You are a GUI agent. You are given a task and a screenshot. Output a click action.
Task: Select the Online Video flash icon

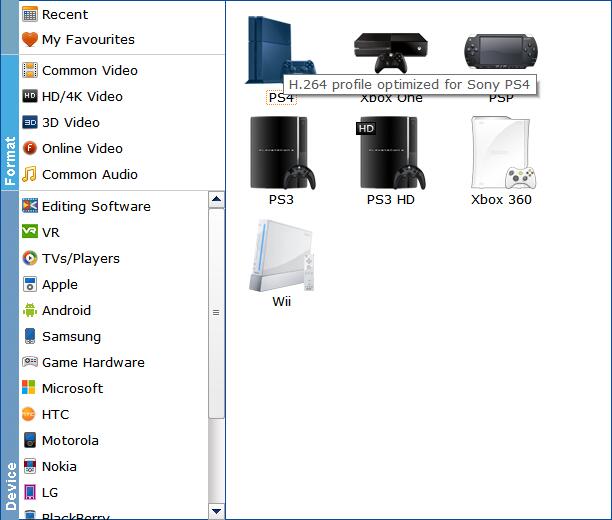(x=30, y=148)
